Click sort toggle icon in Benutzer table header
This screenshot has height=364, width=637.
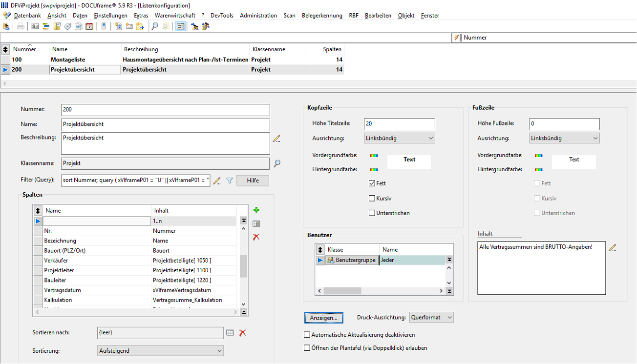pos(320,249)
